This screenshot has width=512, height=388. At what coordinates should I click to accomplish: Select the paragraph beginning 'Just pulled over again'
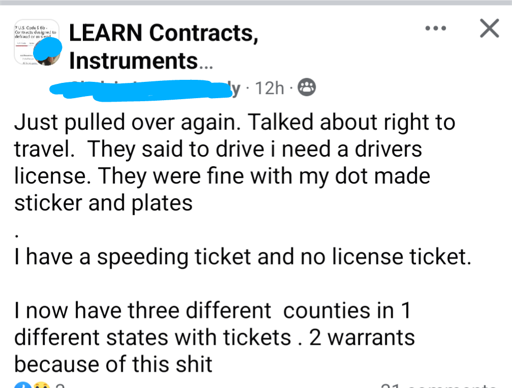pos(235,162)
